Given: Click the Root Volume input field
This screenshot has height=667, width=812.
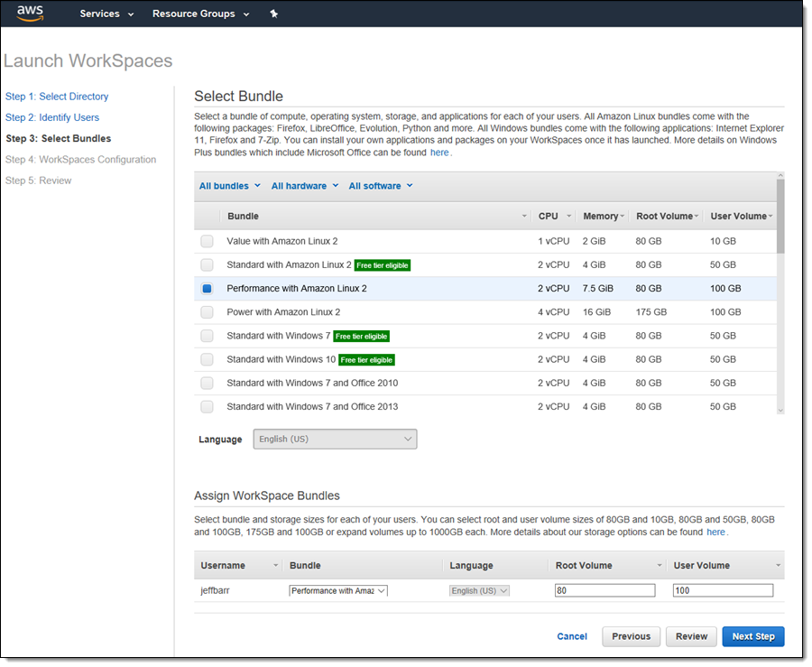Looking at the screenshot, I should point(604,590).
